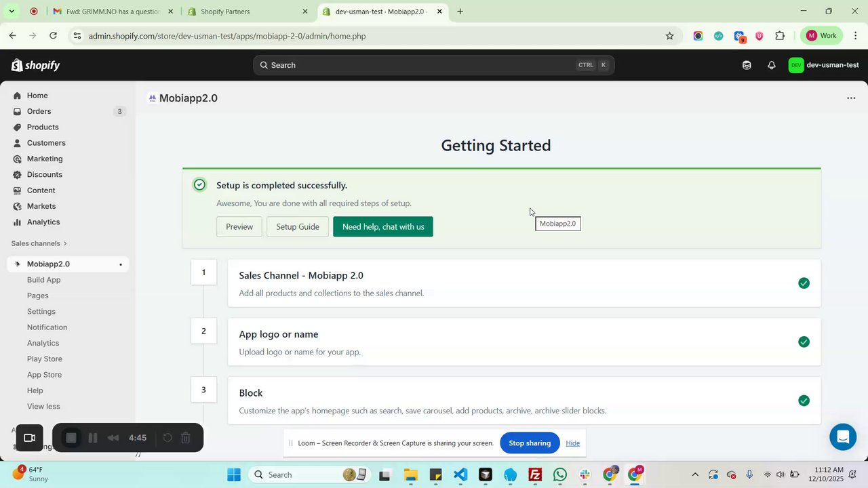Open WhatsApp from the taskbar
The height and width of the screenshot is (488, 868).
[560, 475]
